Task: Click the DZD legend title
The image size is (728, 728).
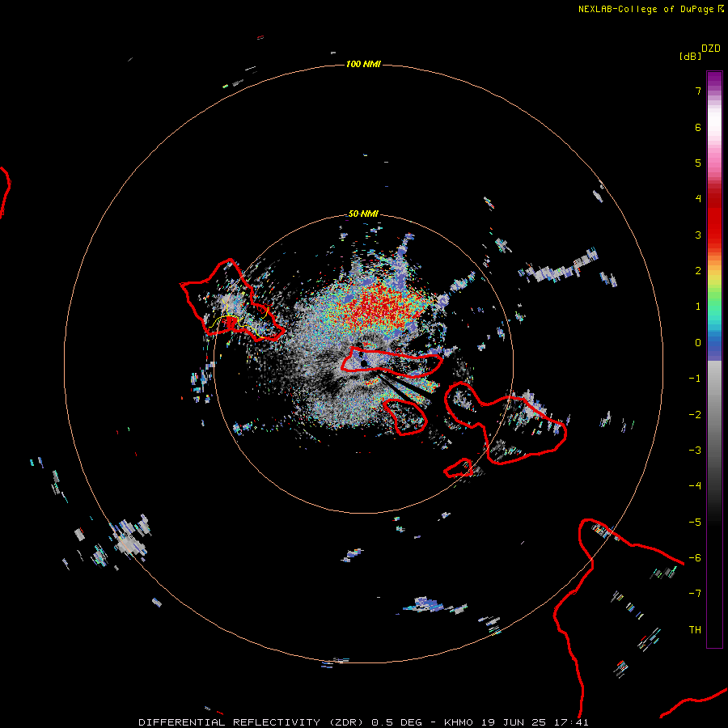Action: (x=711, y=49)
